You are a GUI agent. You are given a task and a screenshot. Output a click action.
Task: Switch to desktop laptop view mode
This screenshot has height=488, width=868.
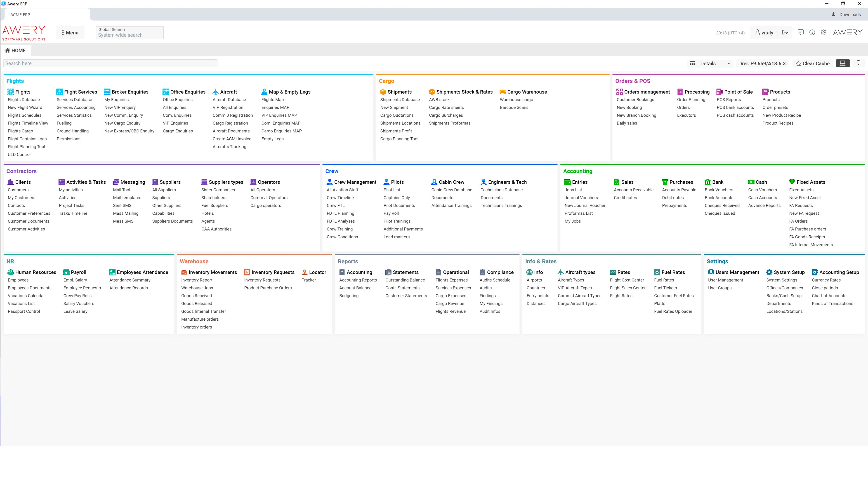tap(842, 63)
